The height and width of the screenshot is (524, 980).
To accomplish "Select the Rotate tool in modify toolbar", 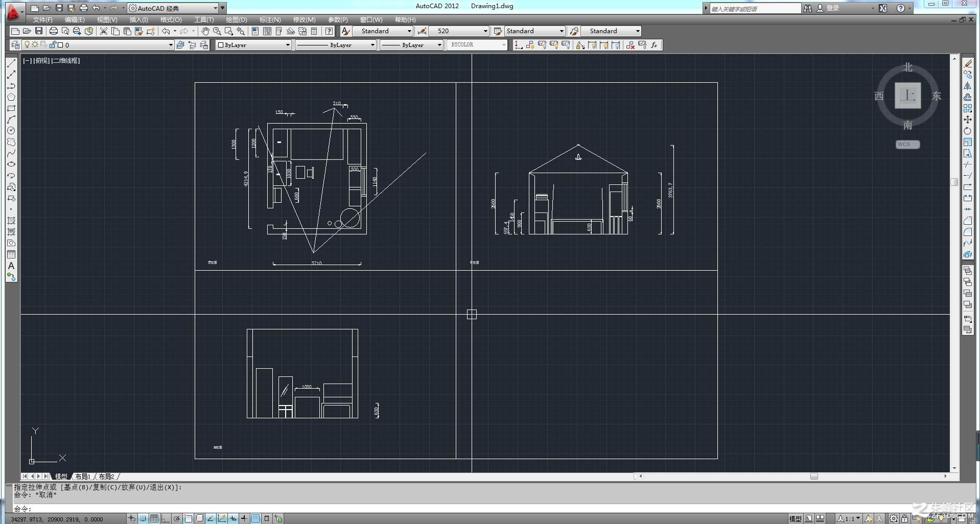I will [x=968, y=131].
